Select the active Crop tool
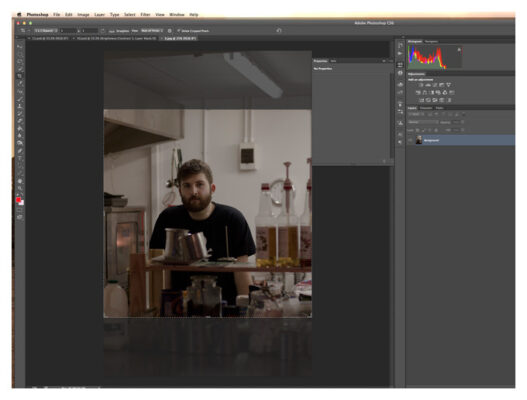The height and width of the screenshot is (400, 527). click(x=20, y=76)
